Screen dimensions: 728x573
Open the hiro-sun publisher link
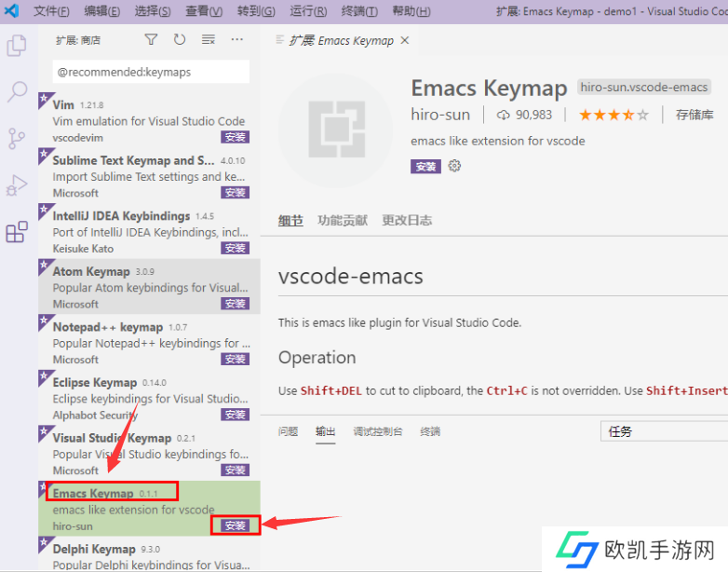[x=440, y=115]
